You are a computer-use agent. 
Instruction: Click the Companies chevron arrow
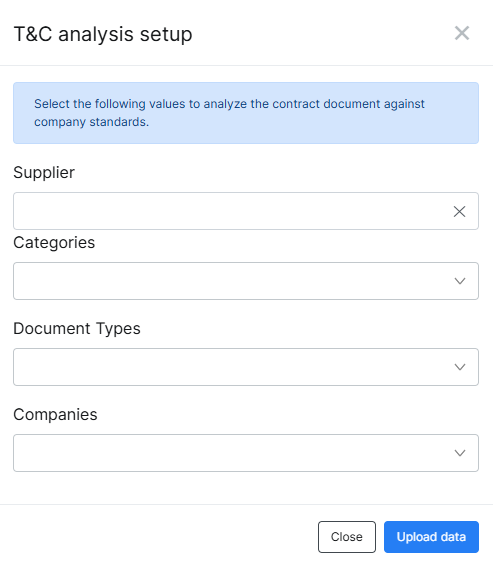460,453
